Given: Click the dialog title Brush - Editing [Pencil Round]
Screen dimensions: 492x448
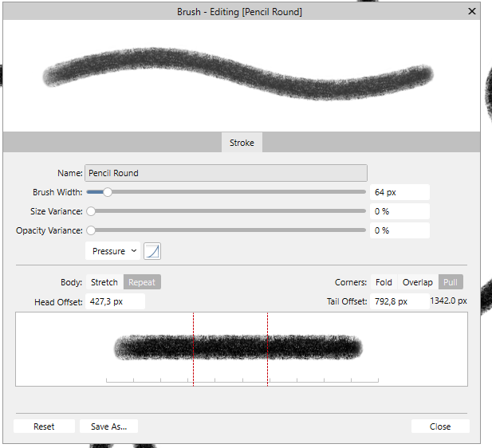Looking at the screenshot, I should (x=239, y=12).
